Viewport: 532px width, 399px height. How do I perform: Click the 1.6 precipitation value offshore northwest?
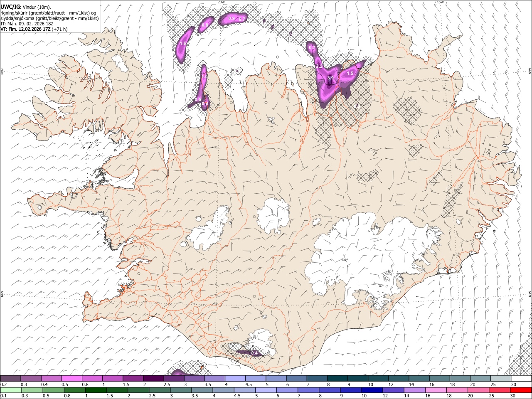click(x=183, y=43)
